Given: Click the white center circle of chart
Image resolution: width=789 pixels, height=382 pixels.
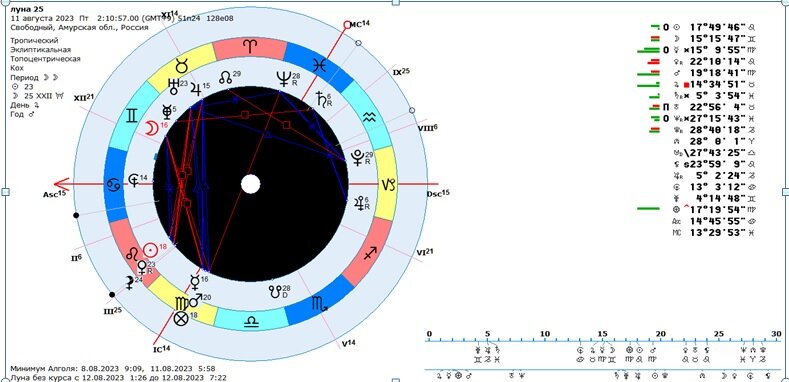Looking at the screenshot, I should click(x=250, y=184).
